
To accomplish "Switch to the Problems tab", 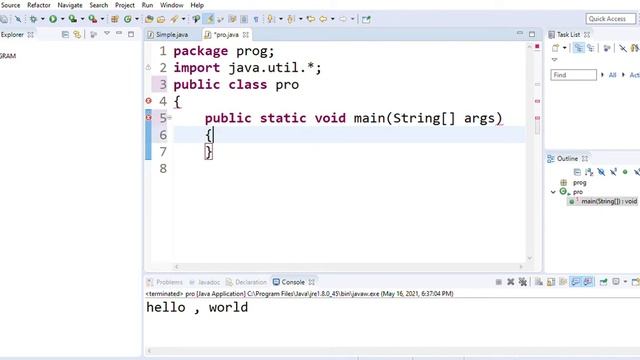I will (165, 282).
